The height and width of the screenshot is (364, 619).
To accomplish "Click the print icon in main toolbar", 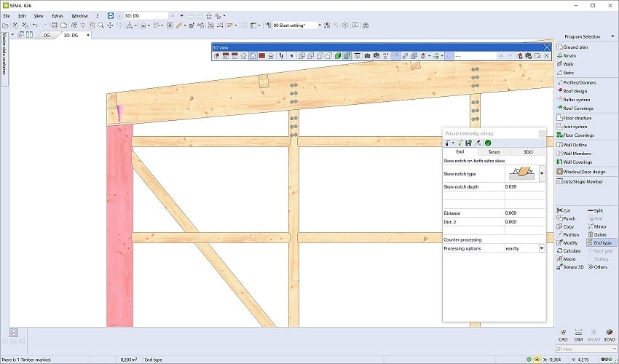I will coord(54,25).
